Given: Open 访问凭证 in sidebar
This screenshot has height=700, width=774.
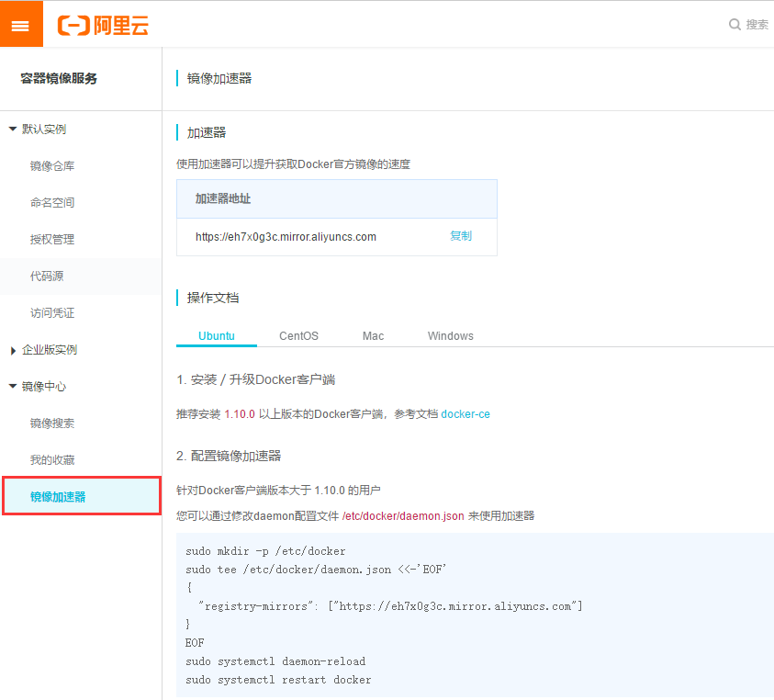Looking at the screenshot, I should (52, 312).
